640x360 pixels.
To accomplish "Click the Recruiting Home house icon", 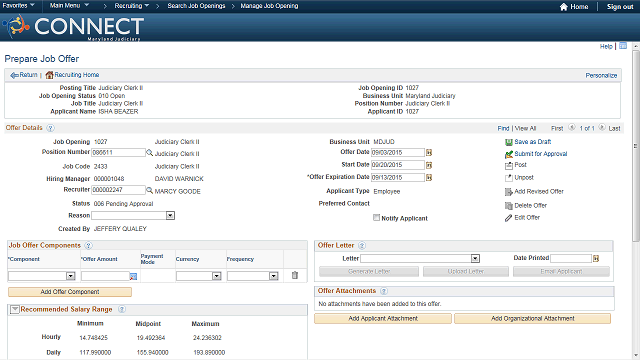I will (x=49, y=75).
